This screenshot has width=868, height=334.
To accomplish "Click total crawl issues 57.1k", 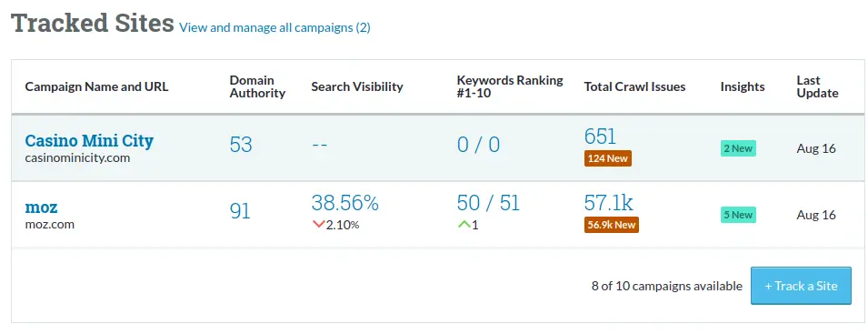I will point(608,203).
